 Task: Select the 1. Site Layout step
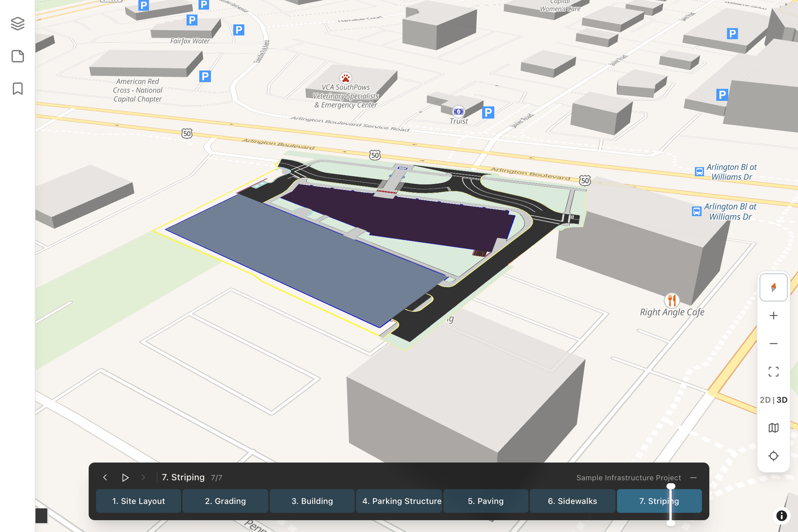click(x=139, y=501)
